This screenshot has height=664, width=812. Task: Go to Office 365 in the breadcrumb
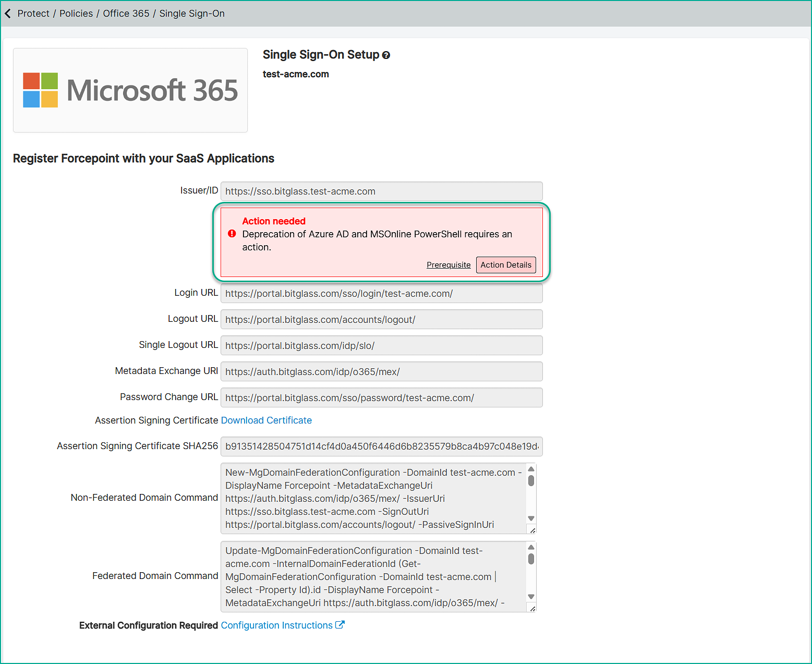[x=126, y=14]
